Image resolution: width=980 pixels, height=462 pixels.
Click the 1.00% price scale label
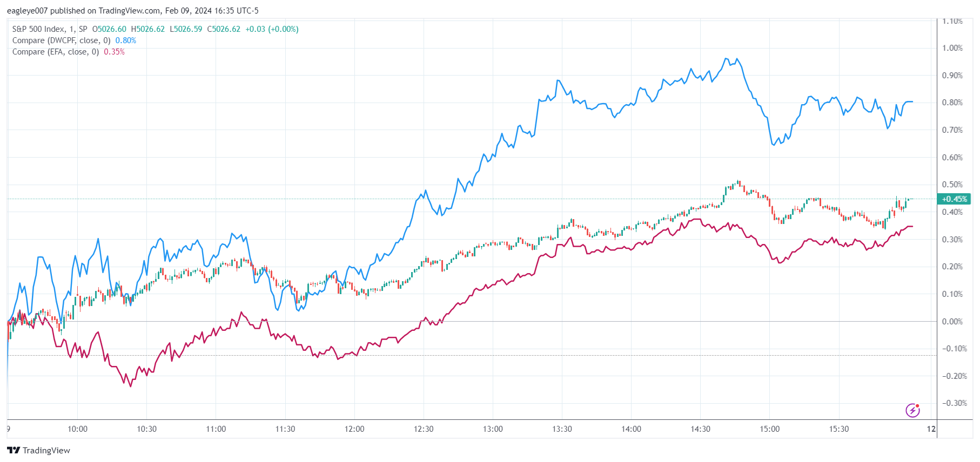tap(952, 48)
